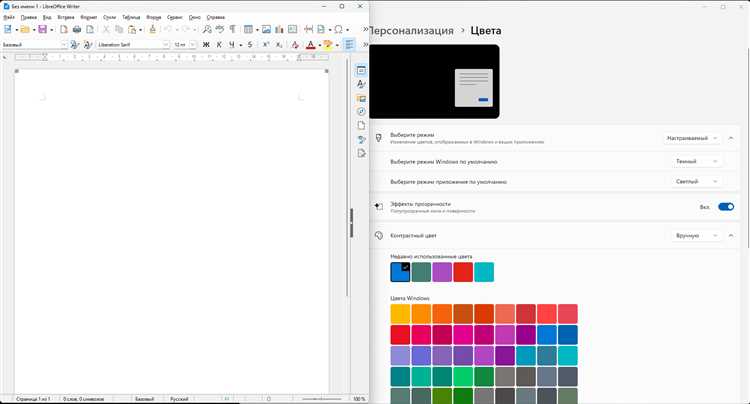The image size is (750, 404).
Task: Apply subscript formatting
Action: coord(279,44)
